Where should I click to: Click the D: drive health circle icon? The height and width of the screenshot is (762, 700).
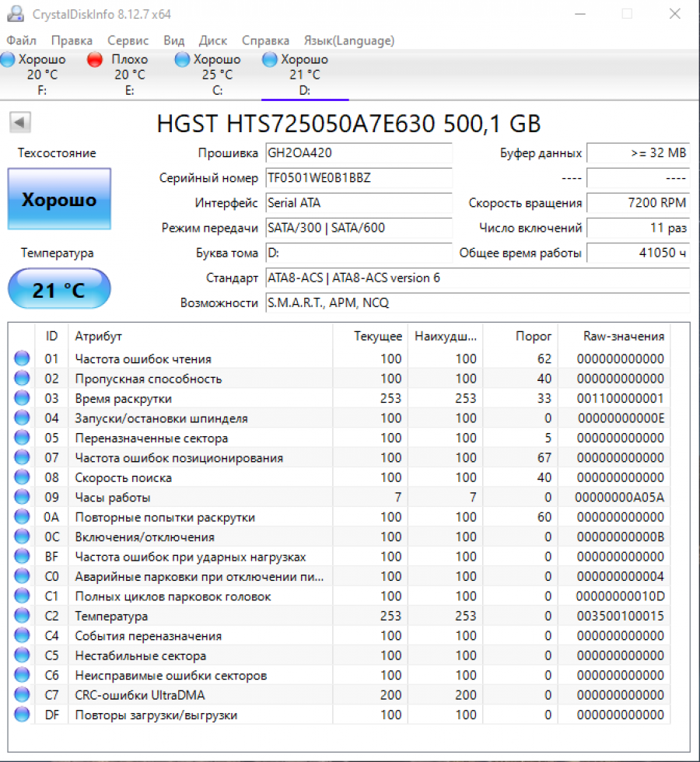click(x=269, y=59)
